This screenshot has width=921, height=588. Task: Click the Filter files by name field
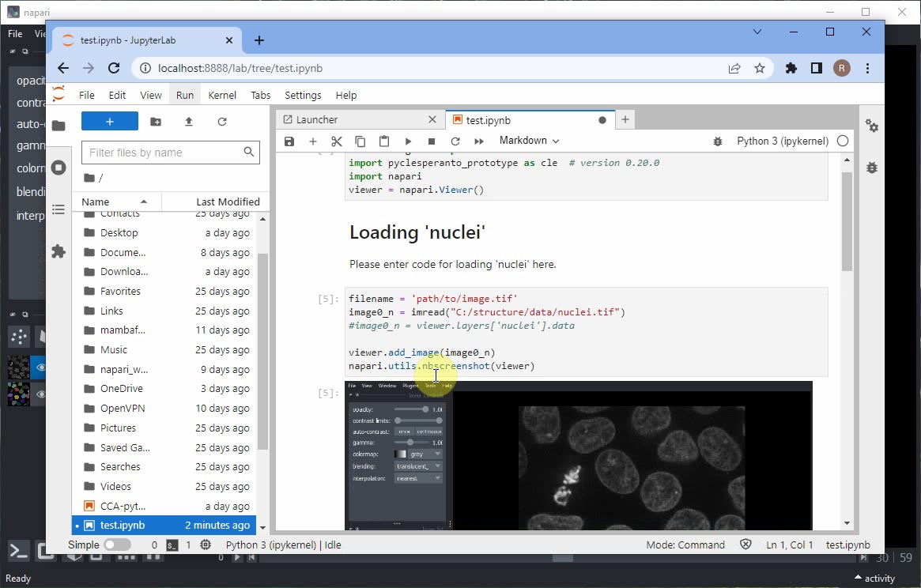163,153
